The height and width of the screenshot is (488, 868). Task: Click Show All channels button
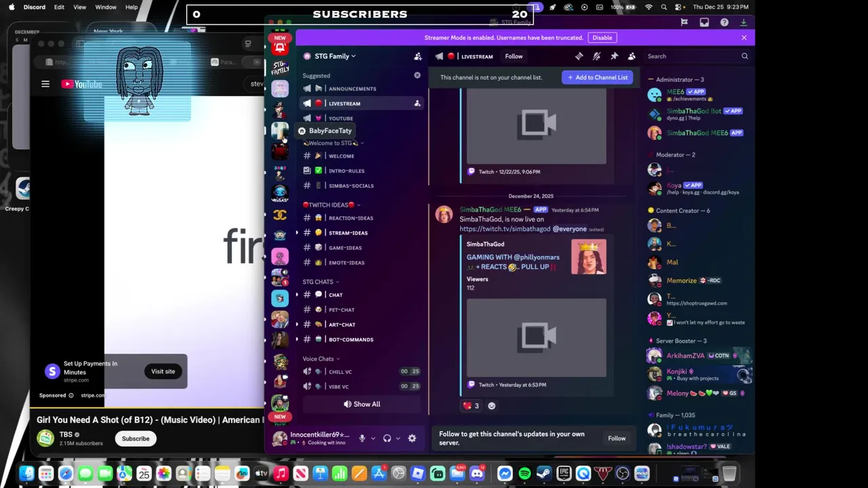tap(361, 405)
